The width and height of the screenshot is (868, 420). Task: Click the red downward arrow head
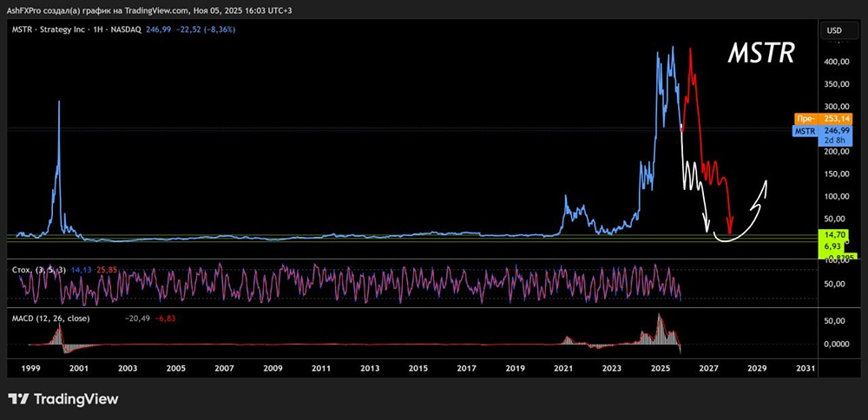point(730,230)
